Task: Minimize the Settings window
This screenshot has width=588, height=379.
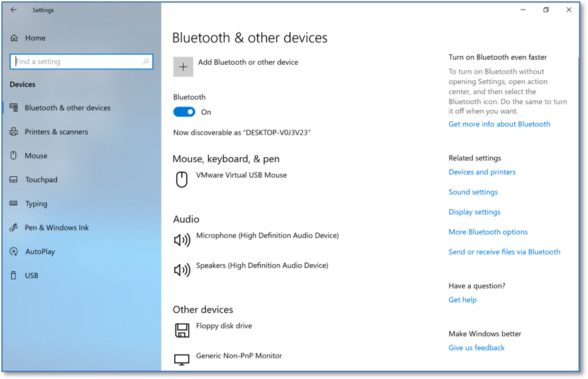Action: click(523, 10)
